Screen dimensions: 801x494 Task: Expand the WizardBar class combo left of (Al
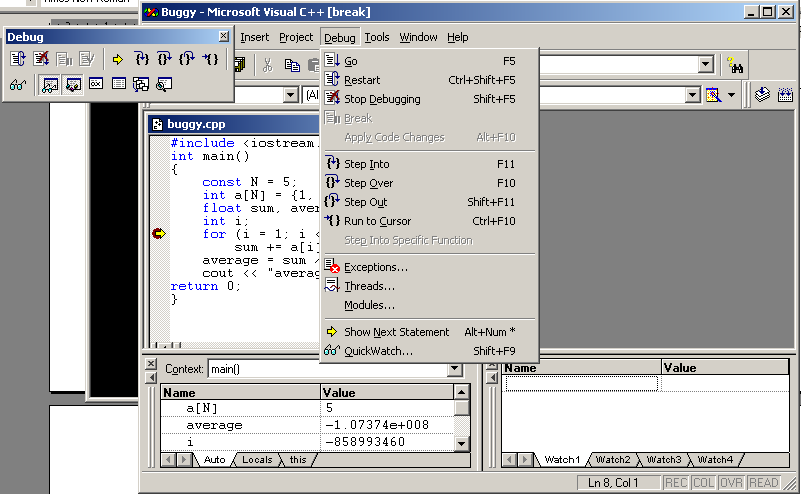click(291, 95)
